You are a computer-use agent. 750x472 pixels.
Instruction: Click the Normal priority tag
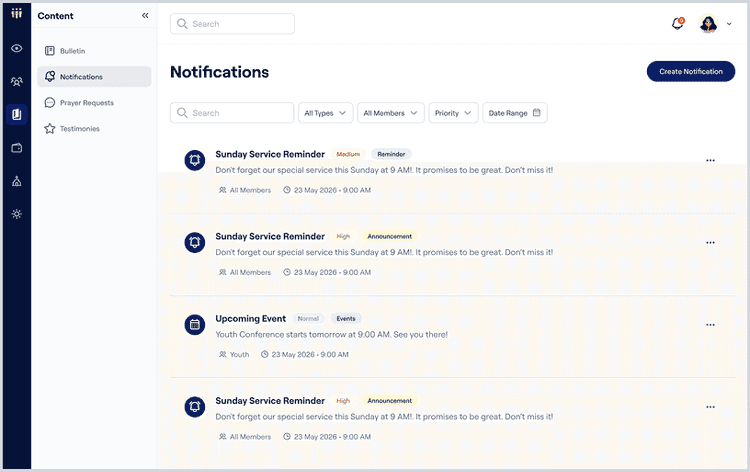308,318
